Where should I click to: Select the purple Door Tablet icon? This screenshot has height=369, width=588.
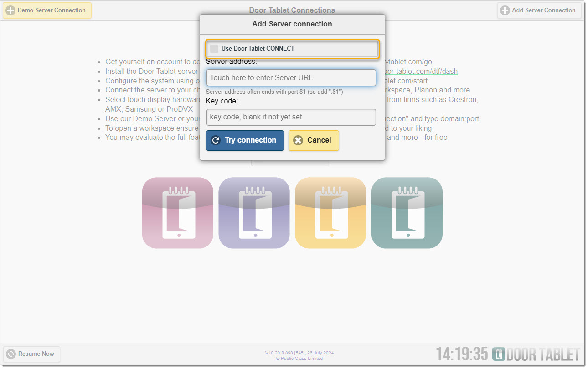point(254,213)
